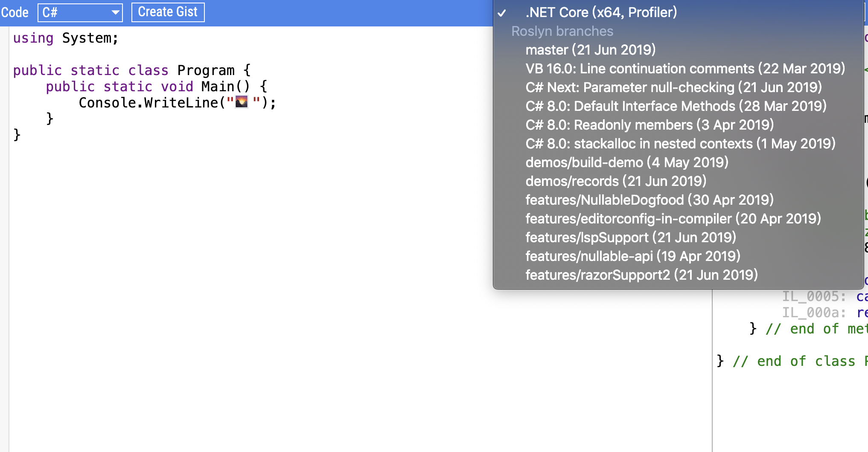Viewport: 868px width, 452px height.
Task: Choose demos/records (21 Jun 2019)
Action: point(678,181)
